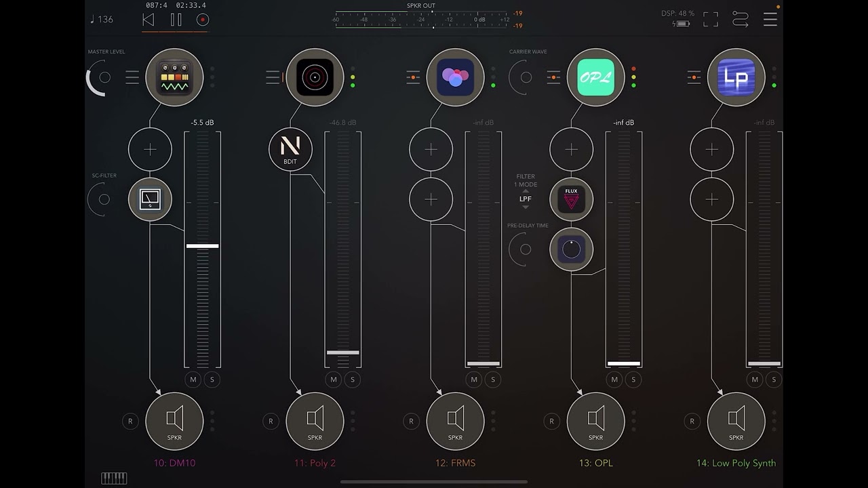The height and width of the screenshot is (488, 868).
Task: Solo the DM10 channel
Action: pos(212,380)
